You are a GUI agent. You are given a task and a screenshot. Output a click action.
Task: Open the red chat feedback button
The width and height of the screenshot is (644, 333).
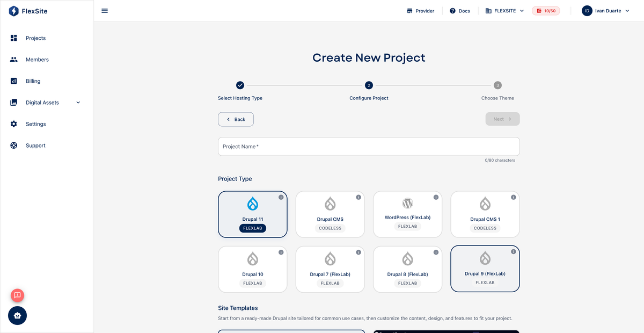17,295
